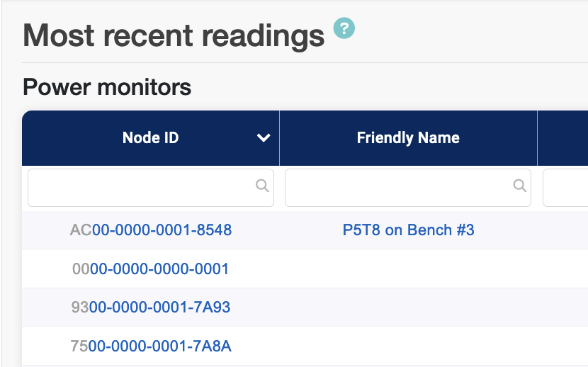Open node AC00-0000-0001-8548
This screenshot has width=588, height=367.
pos(151,230)
